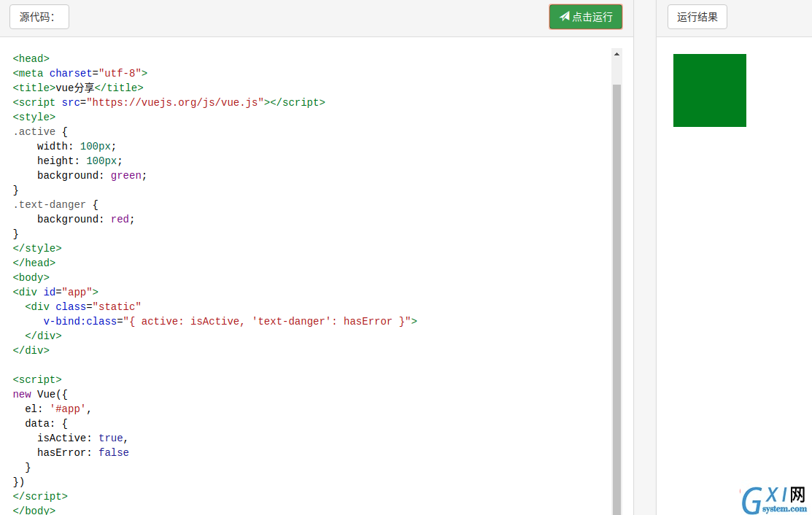Click the new Vue({ line
This screenshot has height=515, width=812.
tap(40, 395)
